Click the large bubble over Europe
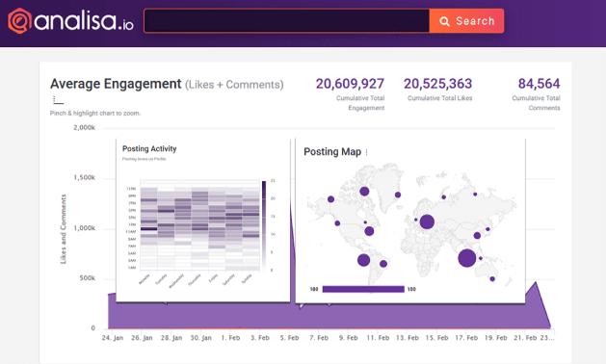606x364 pixels. click(x=427, y=221)
